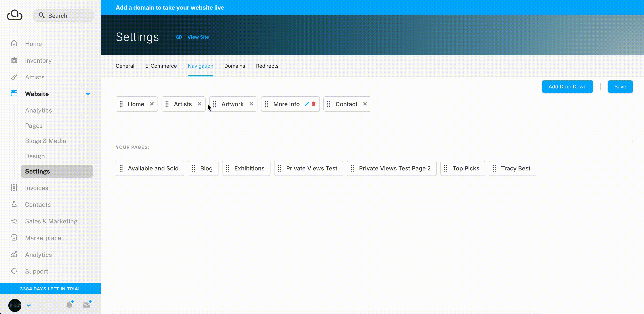
Task: Click the Support headset icon
Action: pos(14,271)
